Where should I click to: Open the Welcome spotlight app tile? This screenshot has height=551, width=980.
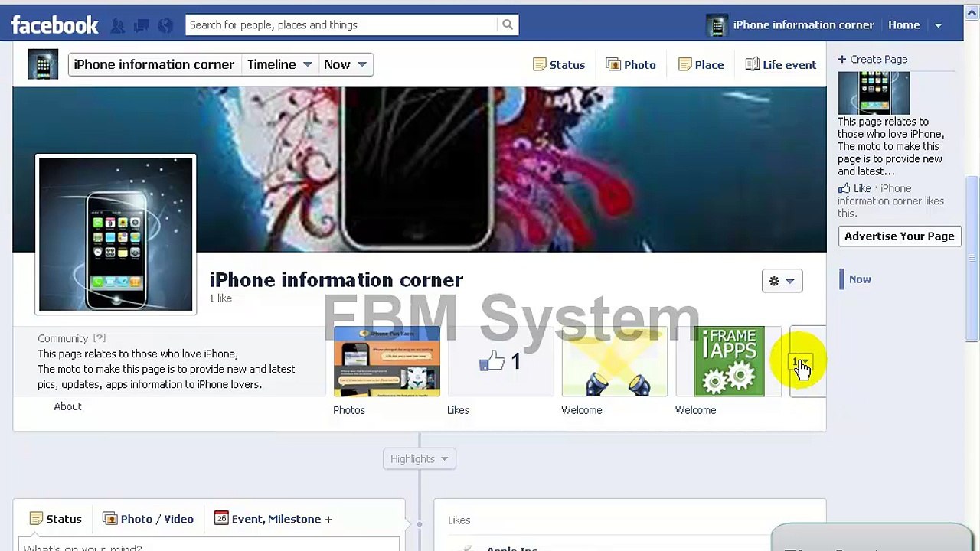pos(614,361)
